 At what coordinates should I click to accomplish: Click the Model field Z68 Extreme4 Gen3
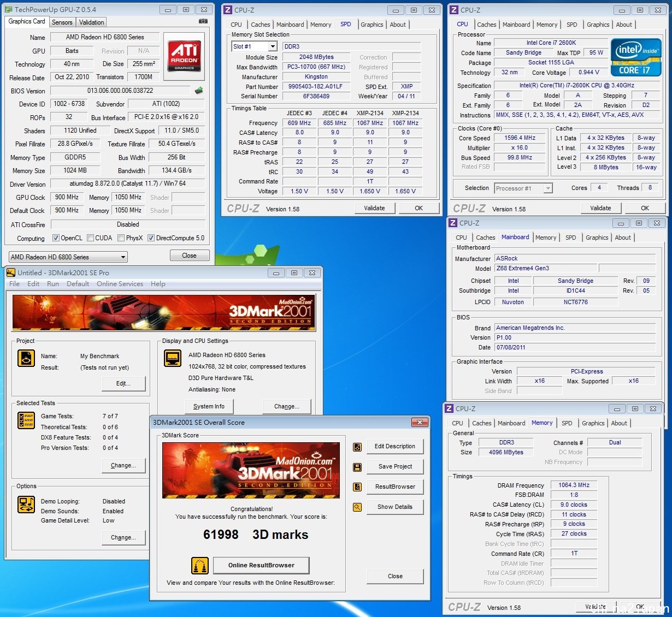click(x=546, y=268)
